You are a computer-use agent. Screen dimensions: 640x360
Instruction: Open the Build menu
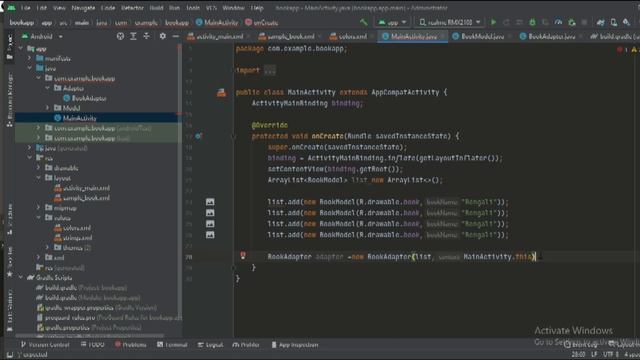(x=156, y=8)
